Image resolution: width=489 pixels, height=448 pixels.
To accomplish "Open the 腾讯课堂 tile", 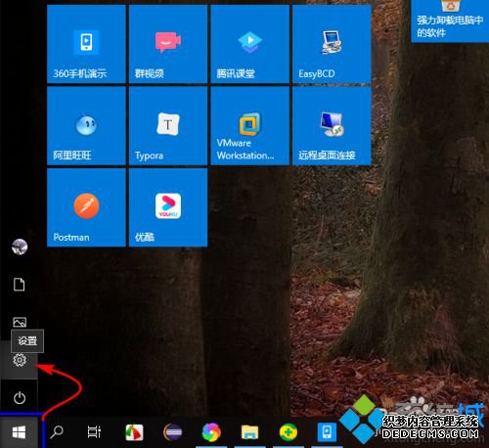I will pyautogui.click(x=250, y=44).
